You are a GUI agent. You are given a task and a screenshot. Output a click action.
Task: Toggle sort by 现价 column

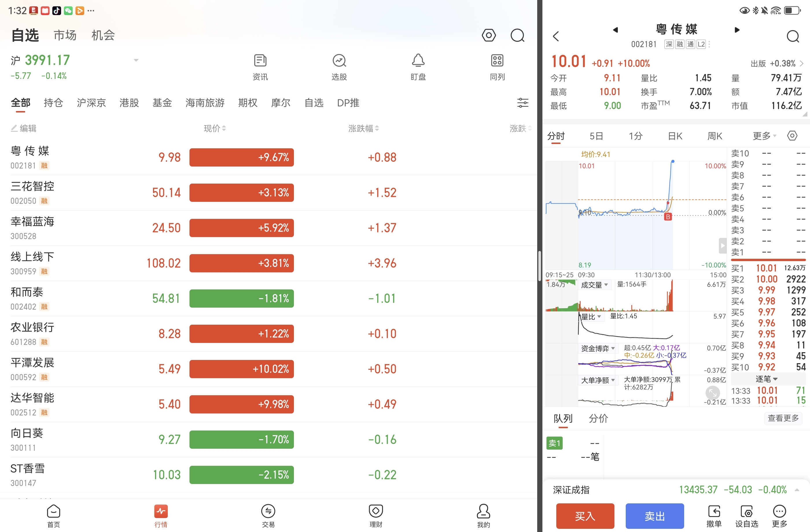214,129
